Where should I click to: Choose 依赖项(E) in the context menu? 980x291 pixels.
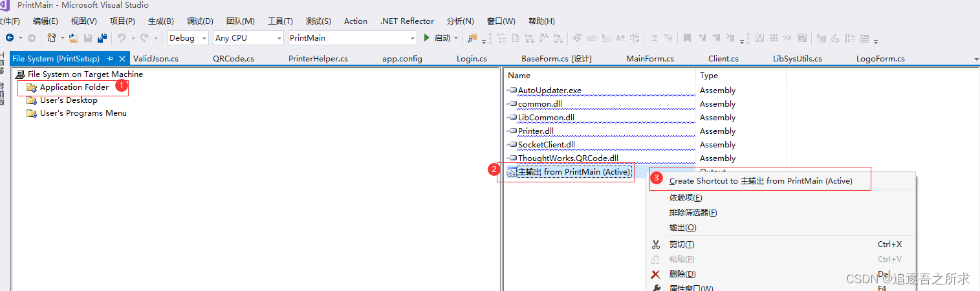[x=686, y=198]
